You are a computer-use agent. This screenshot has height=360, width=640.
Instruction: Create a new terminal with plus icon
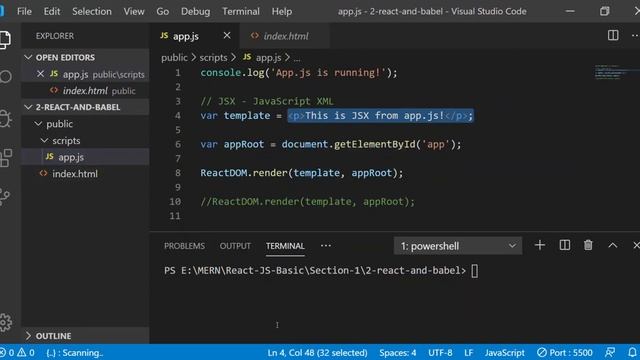pos(540,245)
